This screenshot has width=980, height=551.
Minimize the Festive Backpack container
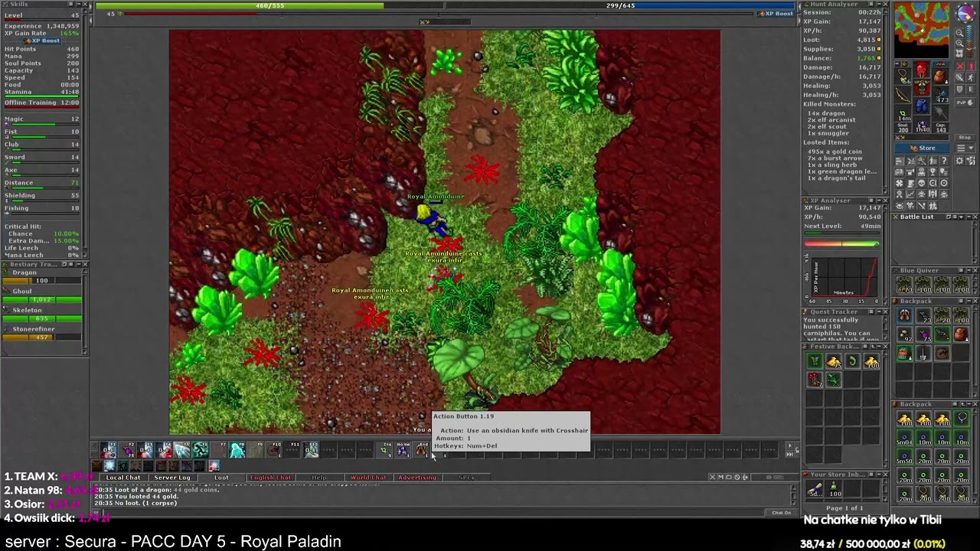pos(879,346)
